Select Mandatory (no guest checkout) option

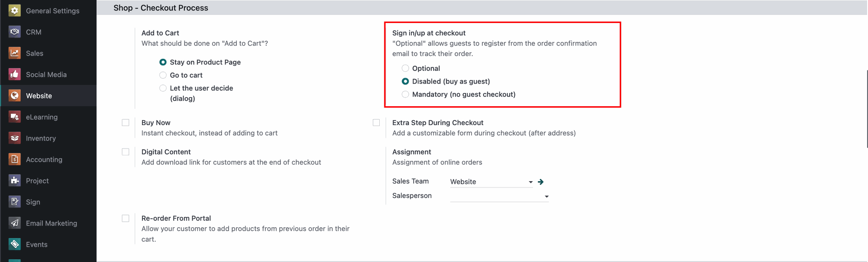point(405,94)
